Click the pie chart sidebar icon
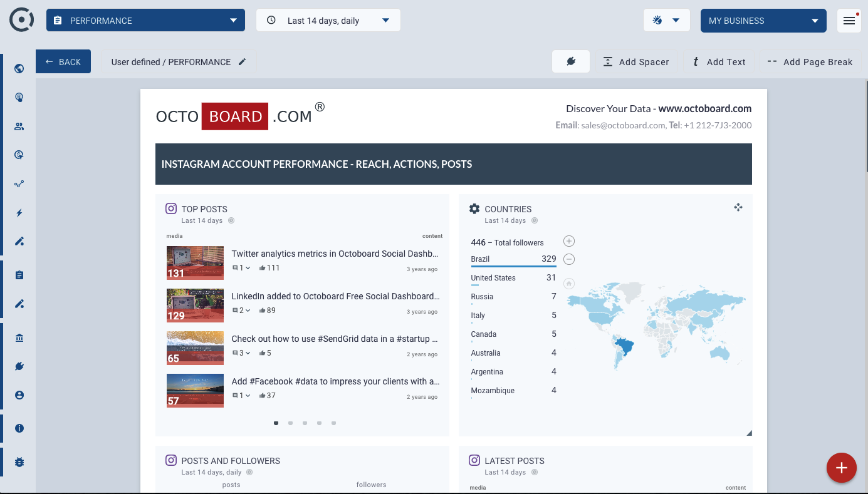Viewport: 868px width, 494px height. pos(19,155)
